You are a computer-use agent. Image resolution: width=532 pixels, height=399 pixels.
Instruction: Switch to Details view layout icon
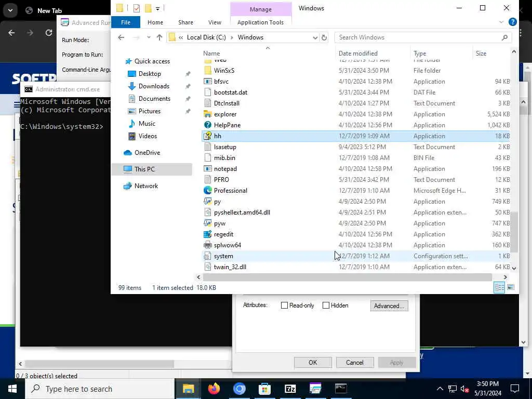(x=500, y=287)
